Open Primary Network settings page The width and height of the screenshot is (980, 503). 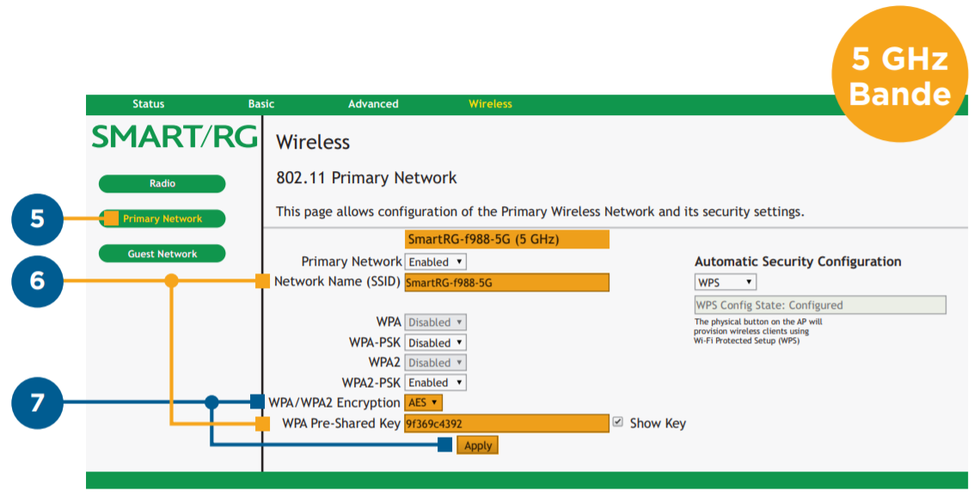(162, 218)
